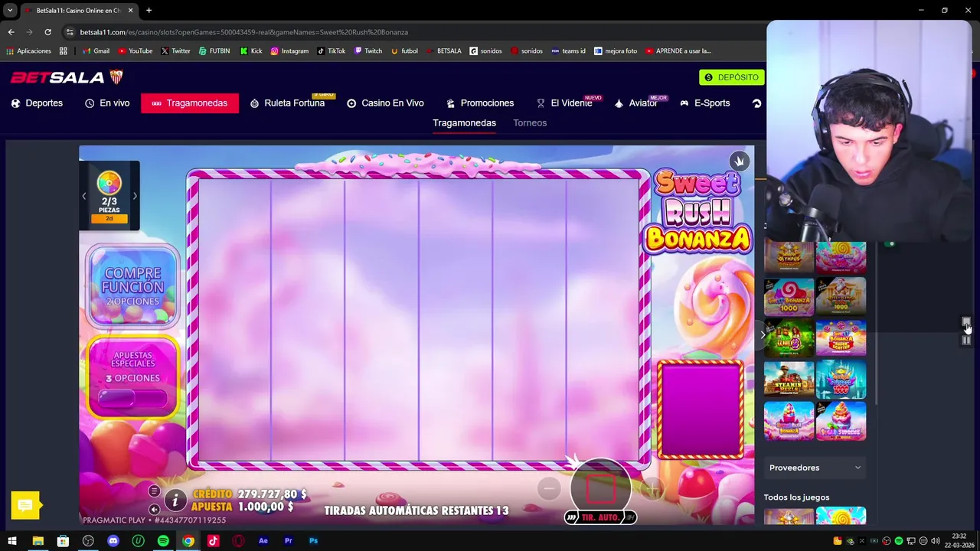Open the Twitch bookmark

click(368, 51)
